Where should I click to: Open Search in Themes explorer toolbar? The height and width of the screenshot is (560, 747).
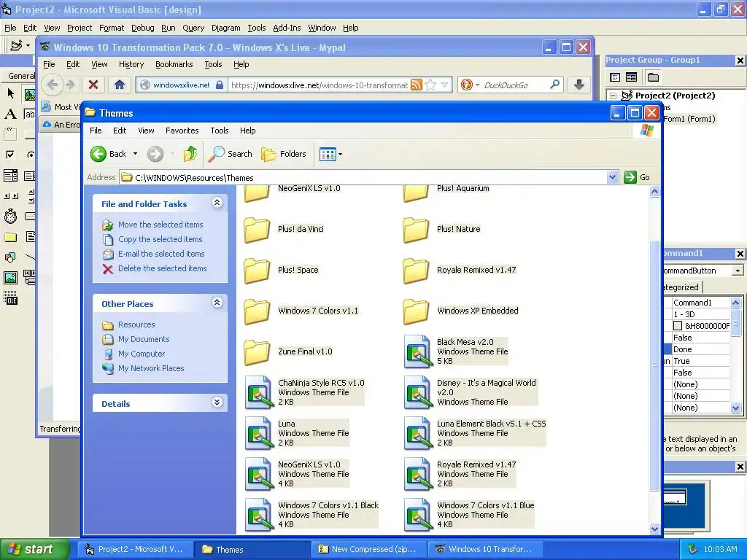230,154
